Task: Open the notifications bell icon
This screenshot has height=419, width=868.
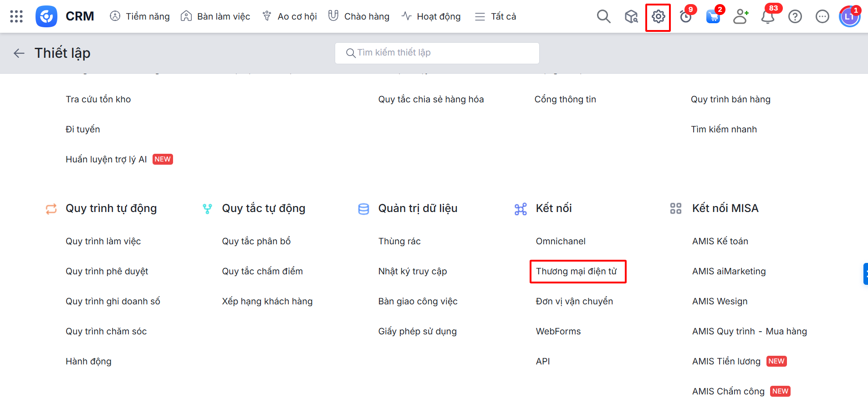Action: click(768, 17)
